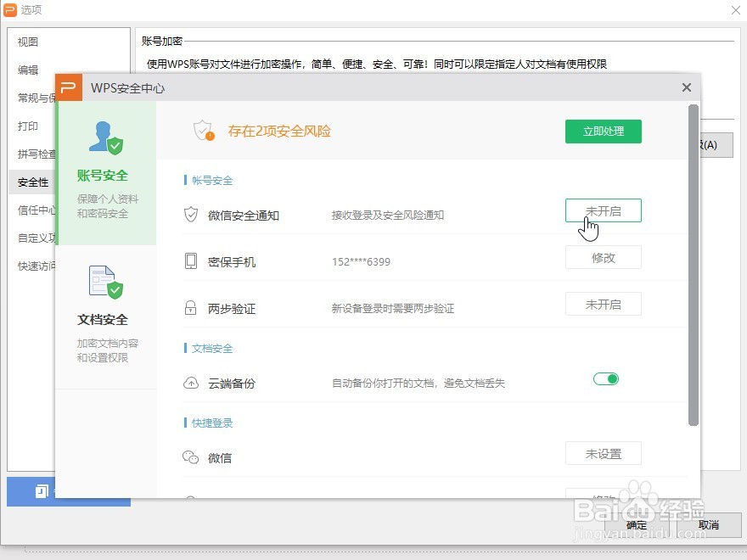Screen dimensions: 747x560
Task: Click the account security user icon
Action: [106, 138]
